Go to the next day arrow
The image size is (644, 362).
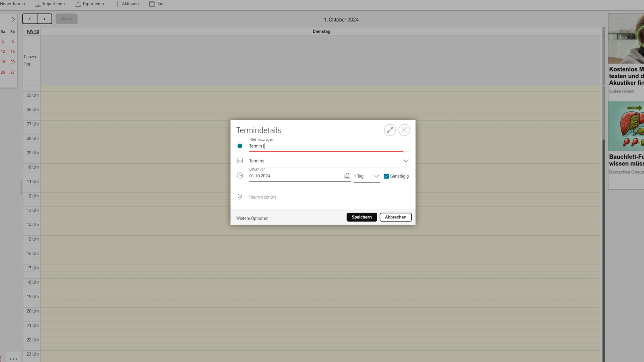pos(44,19)
